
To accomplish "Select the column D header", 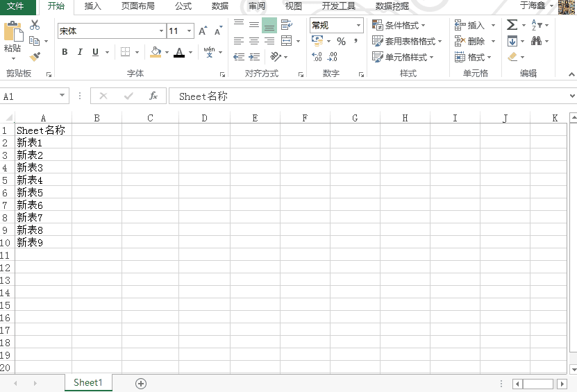I will (x=204, y=118).
